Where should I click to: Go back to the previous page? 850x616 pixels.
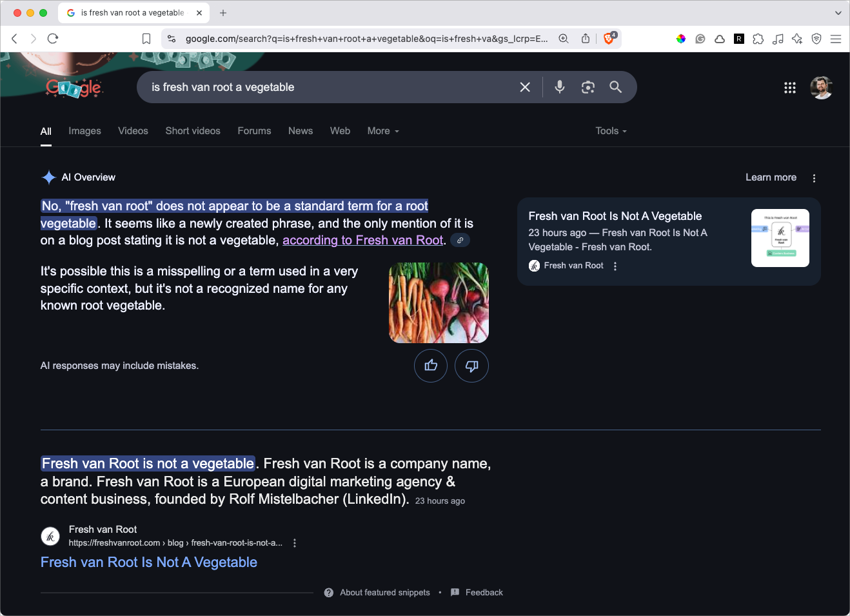tap(14, 39)
